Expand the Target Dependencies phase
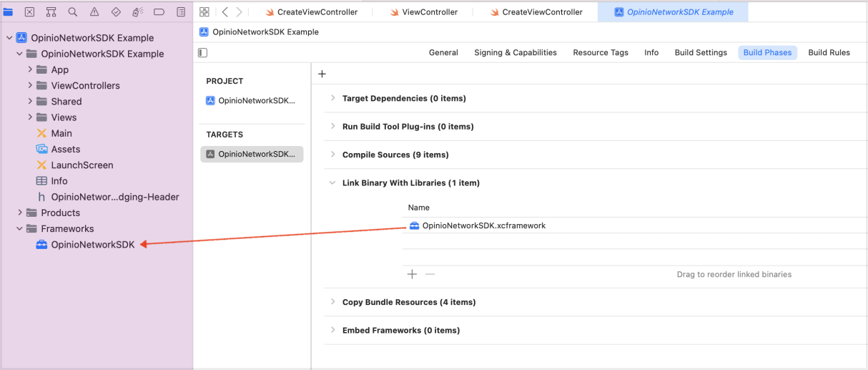 pyautogui.click(x=332, y=98)
